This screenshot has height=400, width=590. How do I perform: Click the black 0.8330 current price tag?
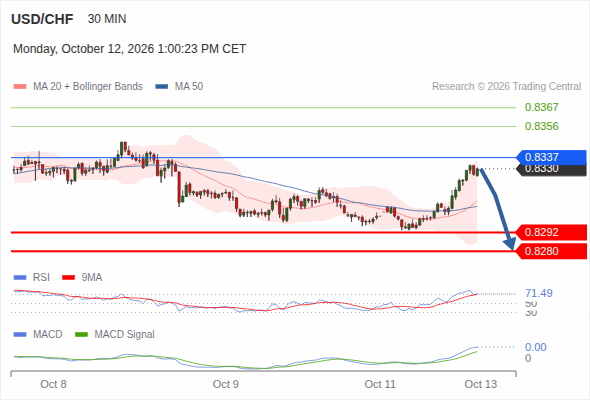tap(551, 170)
